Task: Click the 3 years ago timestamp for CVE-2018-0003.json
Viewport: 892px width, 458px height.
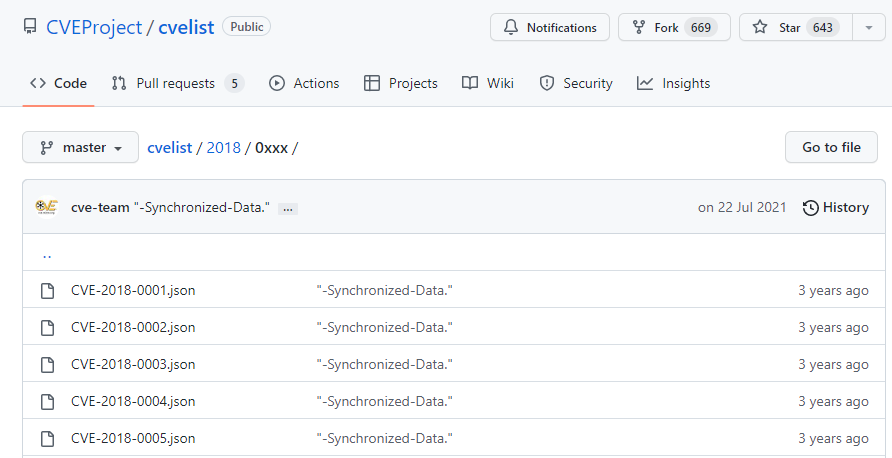Action: click(x=833, y=365)
